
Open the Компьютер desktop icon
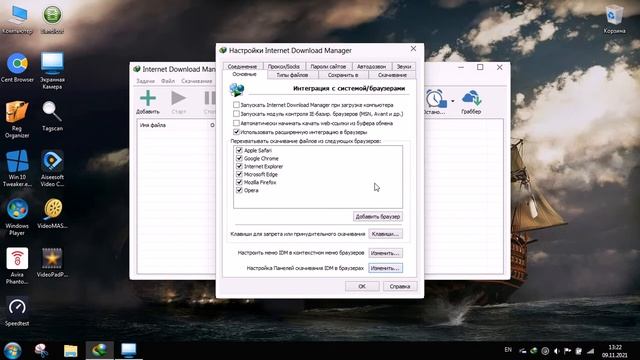(x=18, y=19)
